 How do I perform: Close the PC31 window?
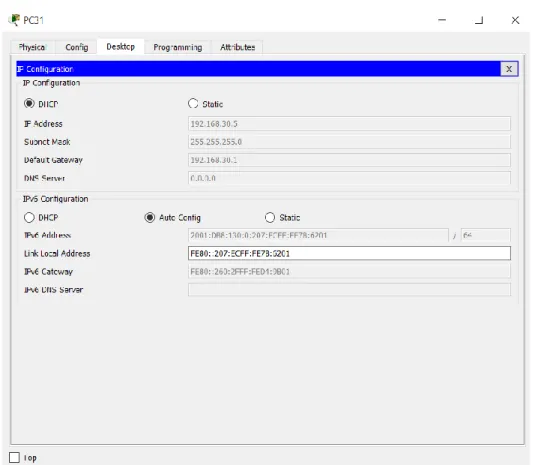515,20
